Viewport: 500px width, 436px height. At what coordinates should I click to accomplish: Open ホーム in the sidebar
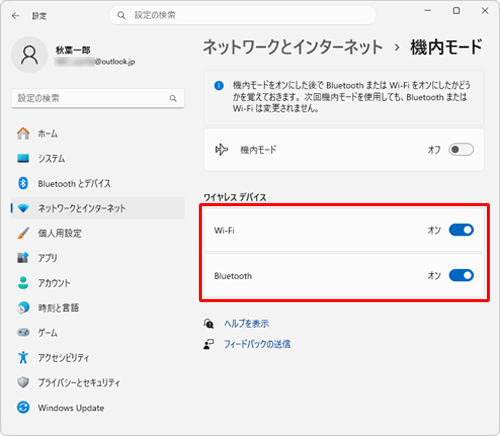point(98,134)
